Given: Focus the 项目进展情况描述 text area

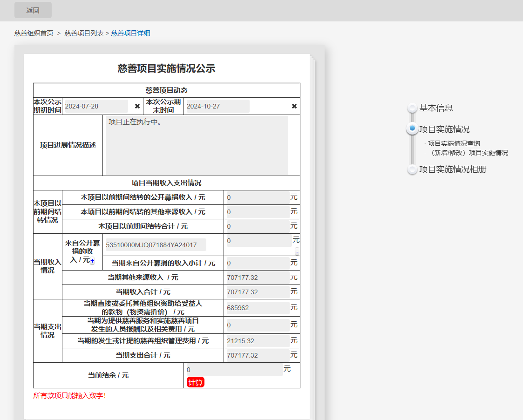Looking at the screenshot, I should [x=197, y=145].
